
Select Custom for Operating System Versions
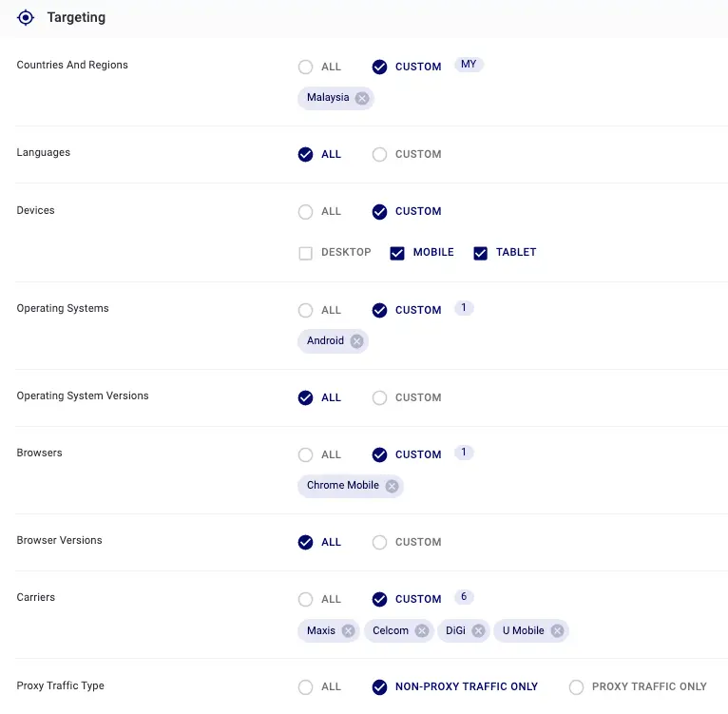coord(380,397)
